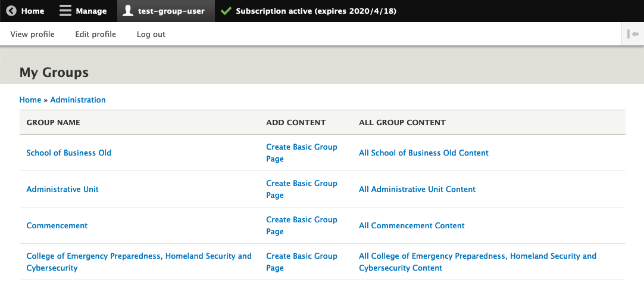Click the green subscription checkmark icon

coord(226,11)
